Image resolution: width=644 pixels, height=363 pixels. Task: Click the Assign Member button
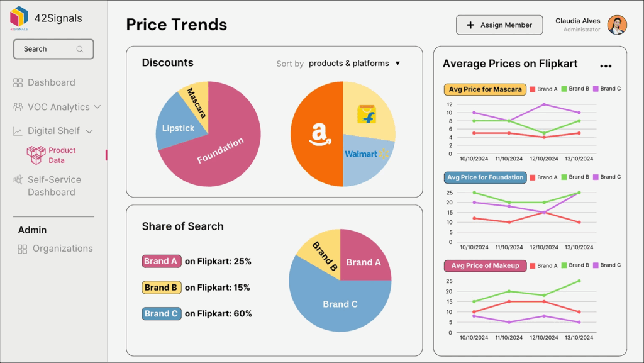pos(499,25)
